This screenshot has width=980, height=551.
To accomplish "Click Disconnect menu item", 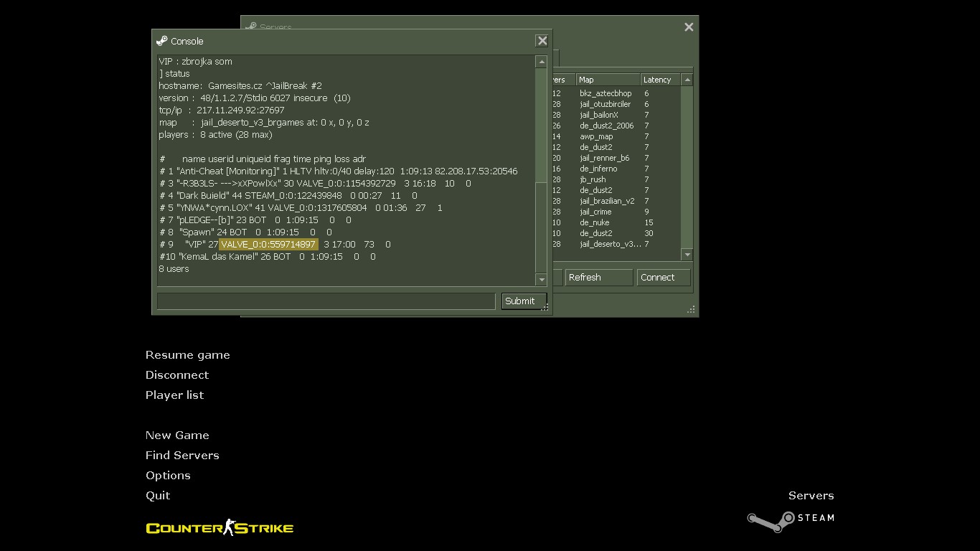I will click(177, 375).
